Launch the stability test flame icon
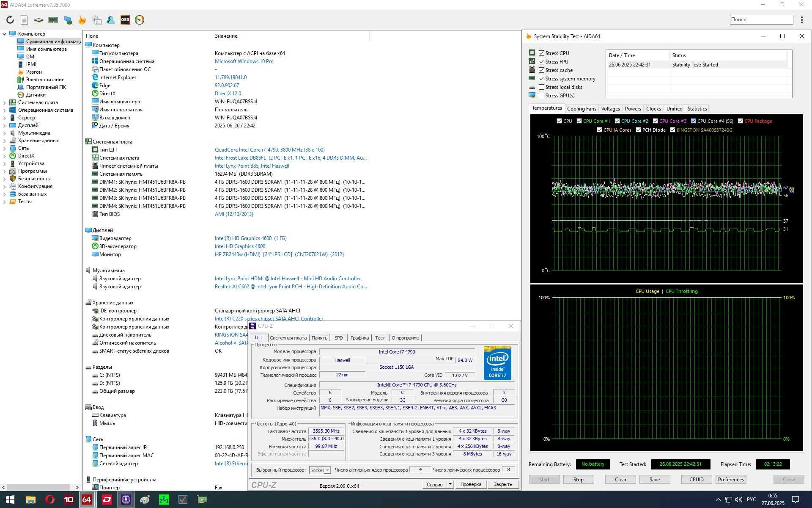Viewport: 812px width, 508px height. (82, 20)
